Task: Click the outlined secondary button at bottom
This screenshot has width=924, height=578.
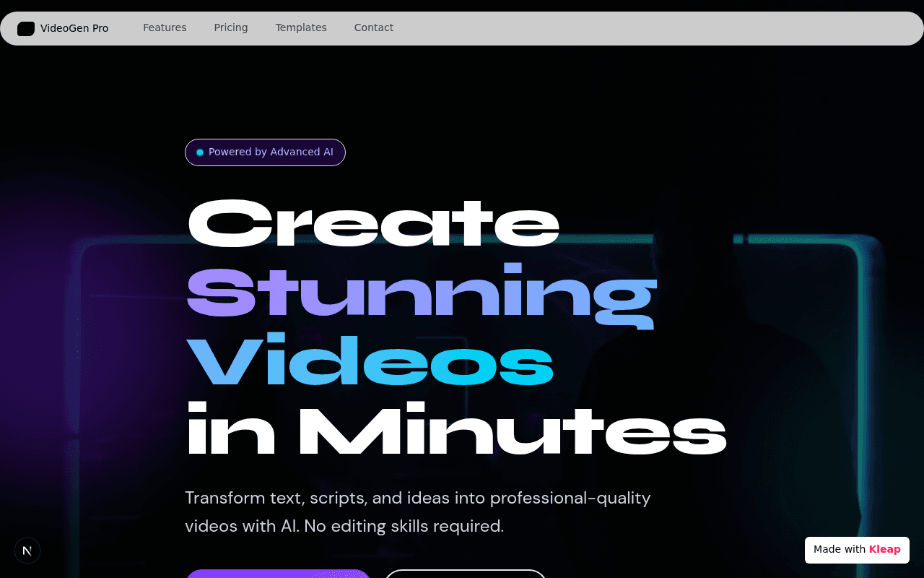Action: 466,574
